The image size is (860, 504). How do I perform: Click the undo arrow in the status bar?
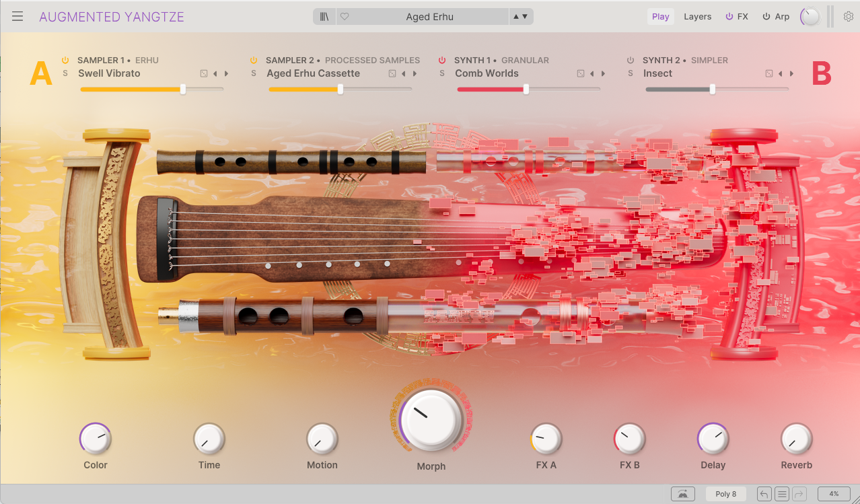pyautogui.click(x=764, y=494)
